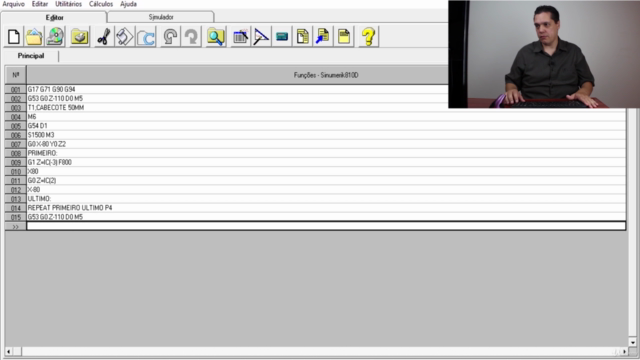Click the paste icon with blue C
Screen dimensions: 640x360
(x=146, y=37)
